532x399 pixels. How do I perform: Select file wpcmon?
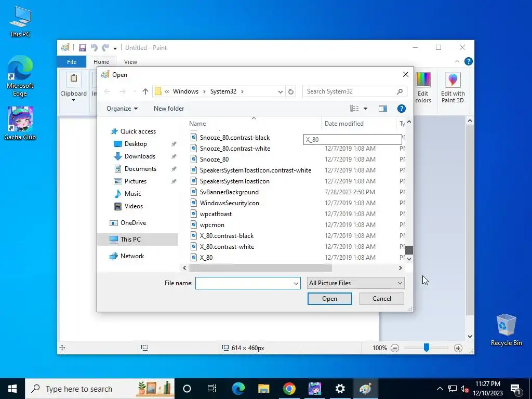212,225
